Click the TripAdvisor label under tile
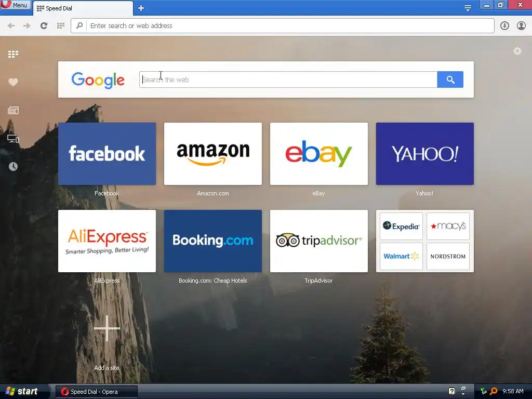Screen dimensions: 532x399 click(x=318, y=281)
